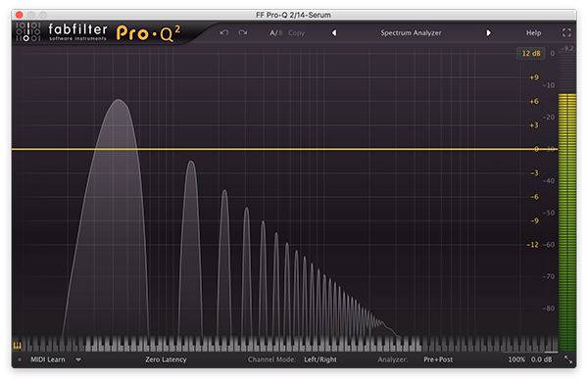Viewport: 588px width, 382px height.
Task: Click the +9 dB scale label
Action: 534,77
